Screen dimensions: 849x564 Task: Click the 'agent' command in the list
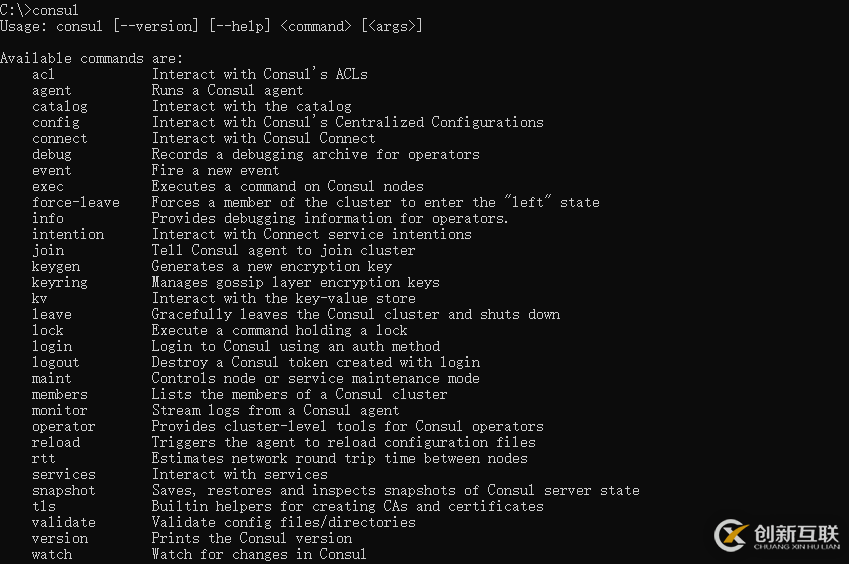(x=52, y=90)
